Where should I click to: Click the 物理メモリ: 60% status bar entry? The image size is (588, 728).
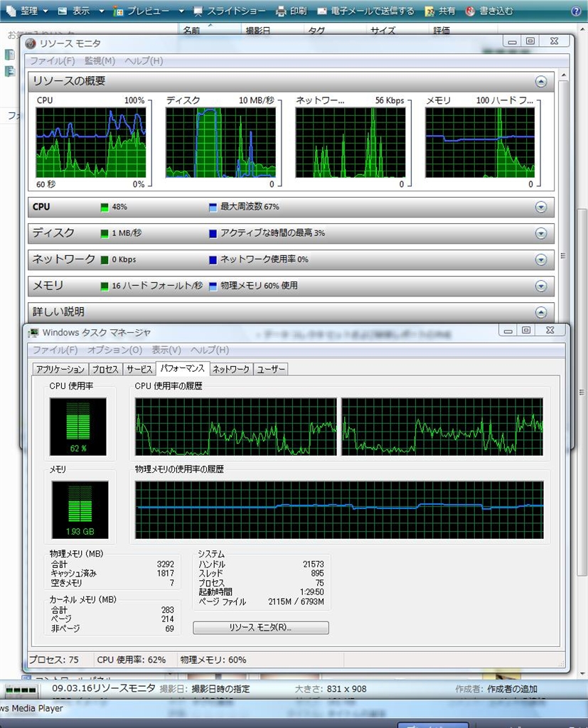pyautogui.click(x=213, y=660)
